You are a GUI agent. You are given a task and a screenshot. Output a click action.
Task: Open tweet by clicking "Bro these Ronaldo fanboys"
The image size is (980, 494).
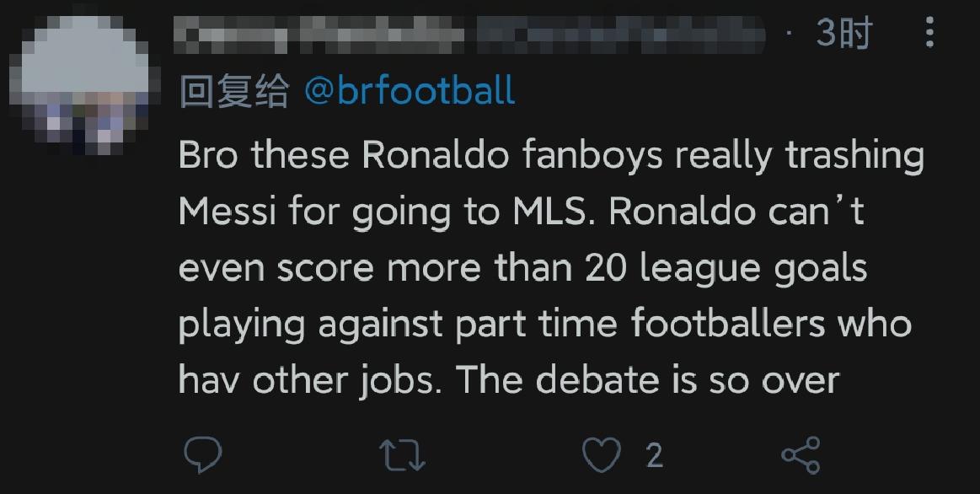pyautogui.click(x=369, y=158)
